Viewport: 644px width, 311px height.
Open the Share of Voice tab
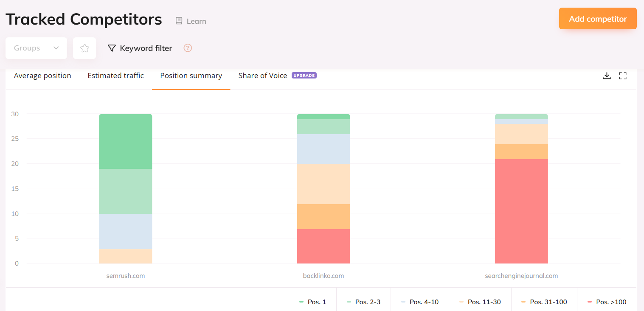(262, 76)
